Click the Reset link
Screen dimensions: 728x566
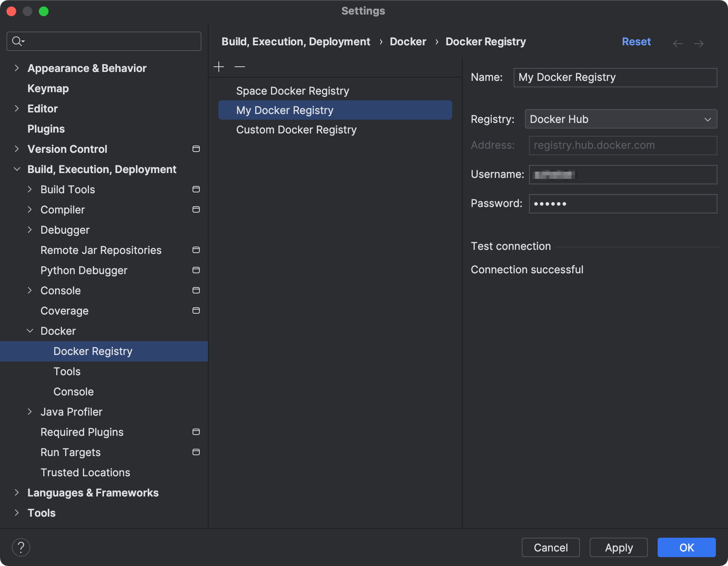coord(636,41)
